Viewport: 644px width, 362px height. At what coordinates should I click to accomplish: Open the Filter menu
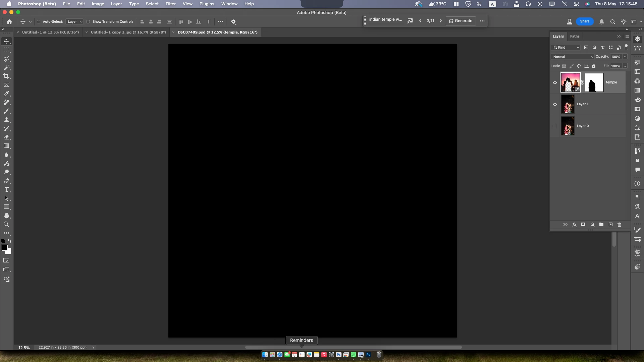pyautogui.click(x=170, y=4)
